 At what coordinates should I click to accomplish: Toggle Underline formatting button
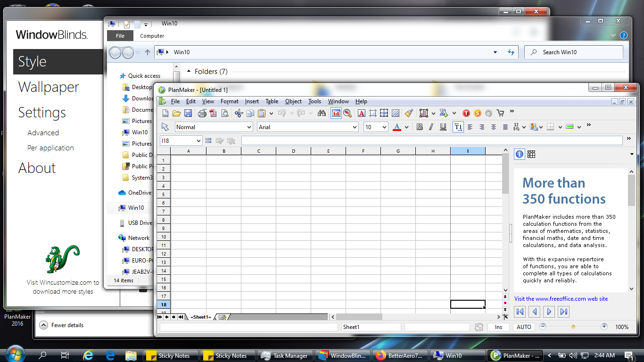click(x=443, y=127)
